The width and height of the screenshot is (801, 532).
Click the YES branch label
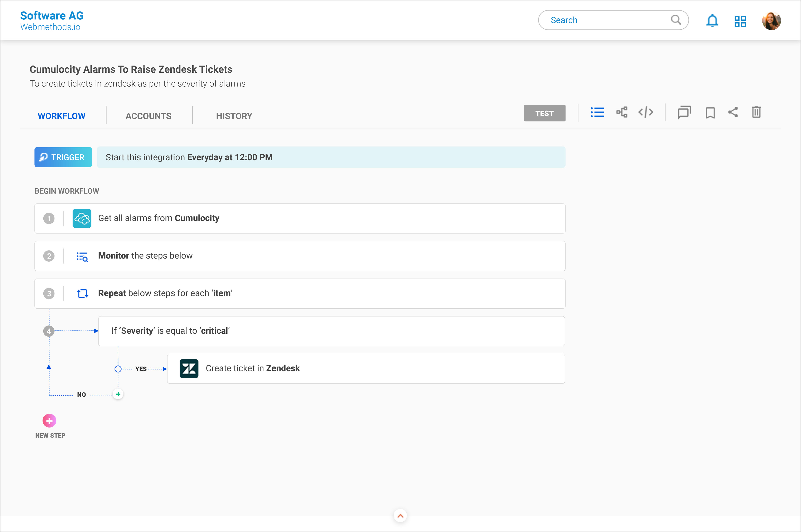[141, 369]
